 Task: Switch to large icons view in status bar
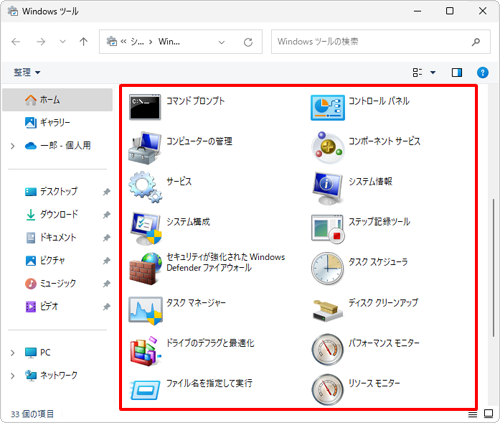(x=489, y=414)
